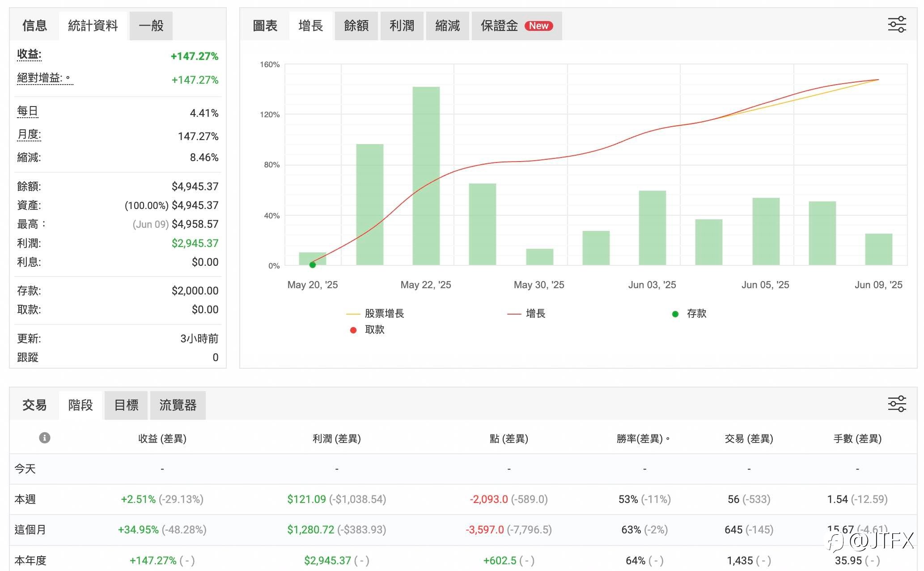Open the 目標 tab
This screenshot has height=571, width=924.
[x=126, y=405]
